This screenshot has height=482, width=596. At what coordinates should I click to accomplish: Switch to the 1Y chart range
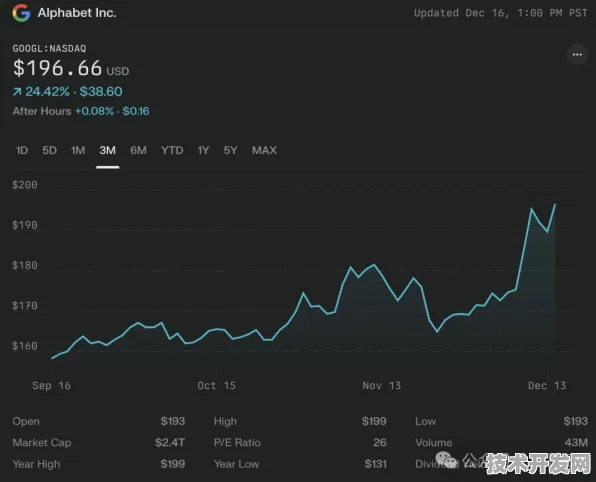tap(203, 151)
